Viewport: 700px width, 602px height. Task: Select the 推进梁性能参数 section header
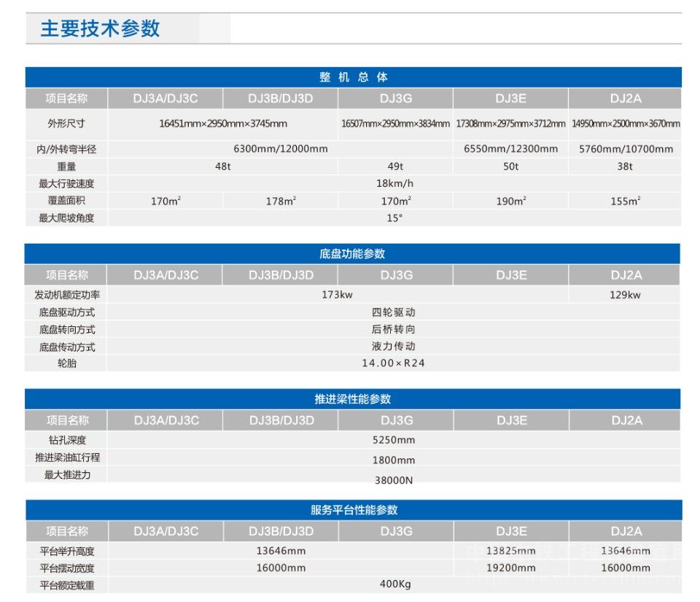click(353, 399)
